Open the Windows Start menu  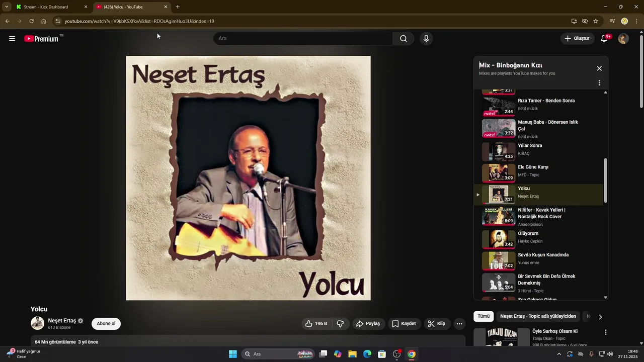[x=233, y=354]
